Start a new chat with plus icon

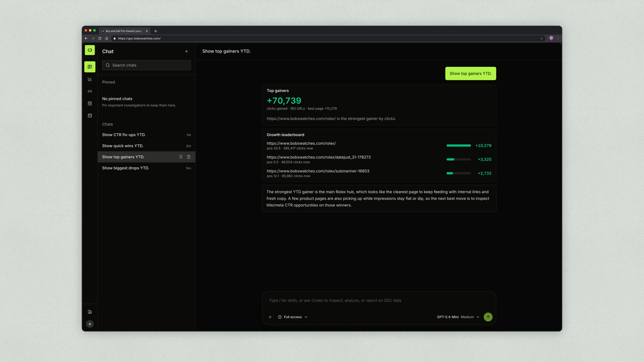pyautogui.click(x=186, y=51)
